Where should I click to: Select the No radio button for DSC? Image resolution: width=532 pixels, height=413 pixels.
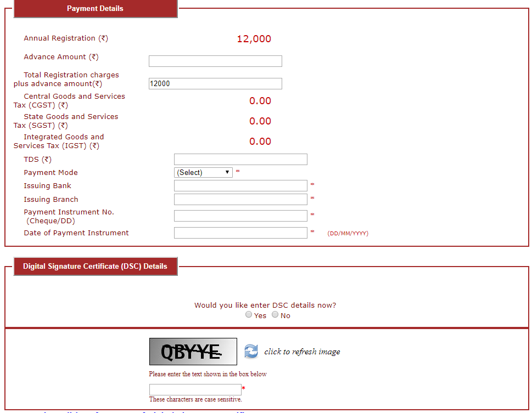coord(275,315)
